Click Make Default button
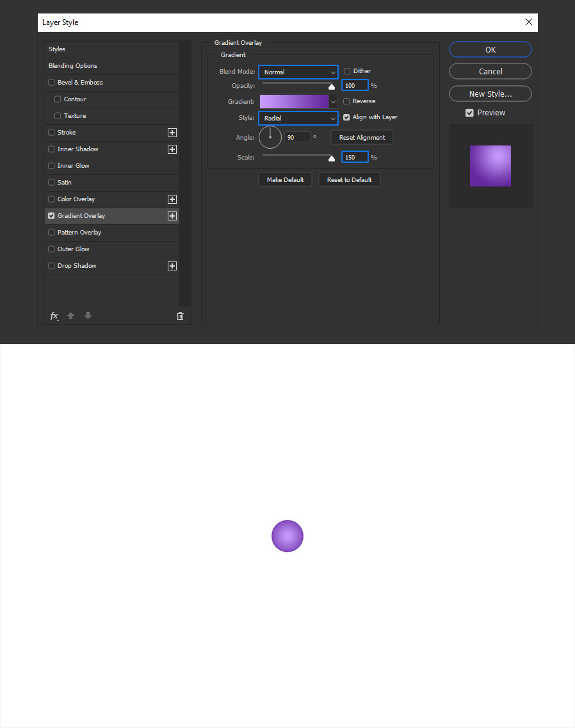This screenshot has height=728, width=575. coord(285,179)
